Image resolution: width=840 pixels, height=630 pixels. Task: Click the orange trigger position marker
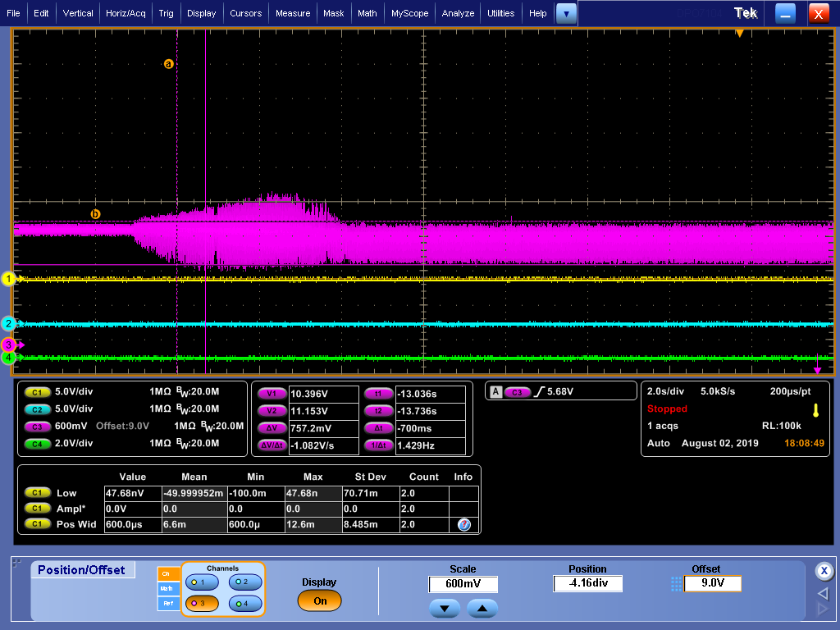(x=739, y=34)
